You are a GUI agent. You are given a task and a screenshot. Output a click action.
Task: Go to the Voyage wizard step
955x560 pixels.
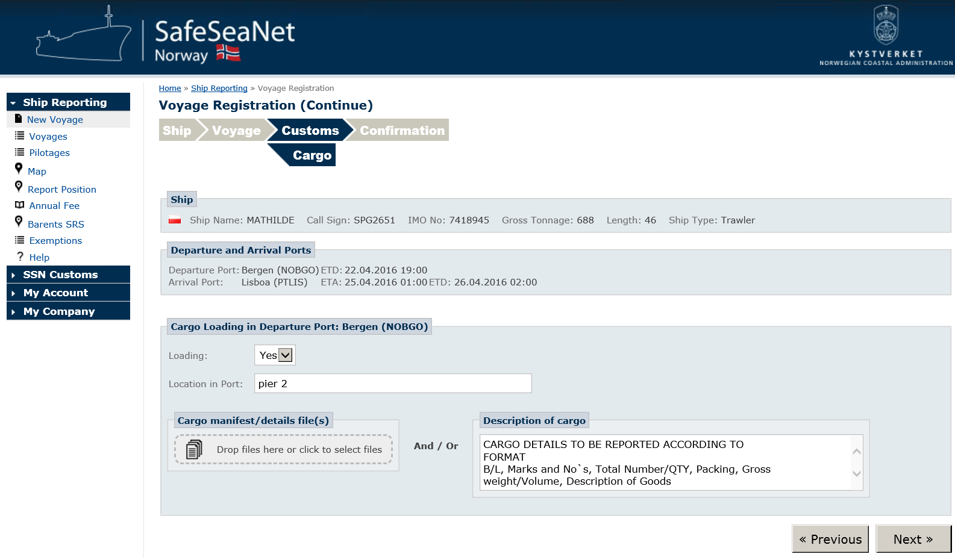tap(236, 131)
